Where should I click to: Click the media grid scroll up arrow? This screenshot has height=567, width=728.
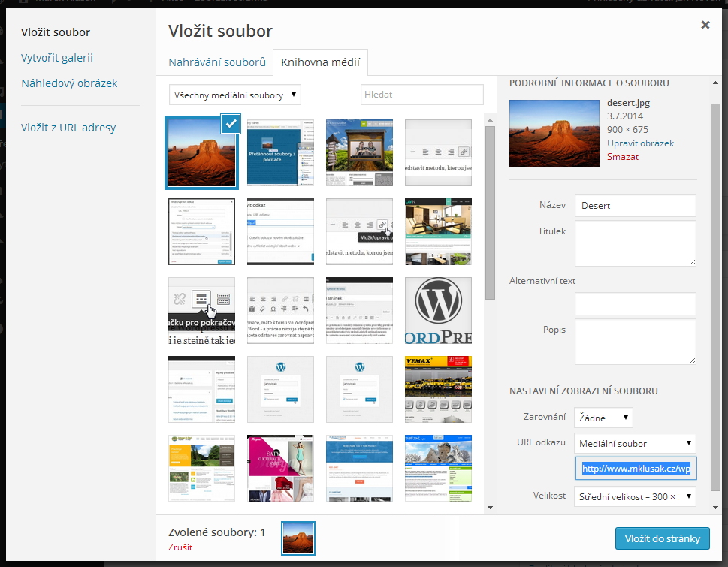click(x=490, y=121)
